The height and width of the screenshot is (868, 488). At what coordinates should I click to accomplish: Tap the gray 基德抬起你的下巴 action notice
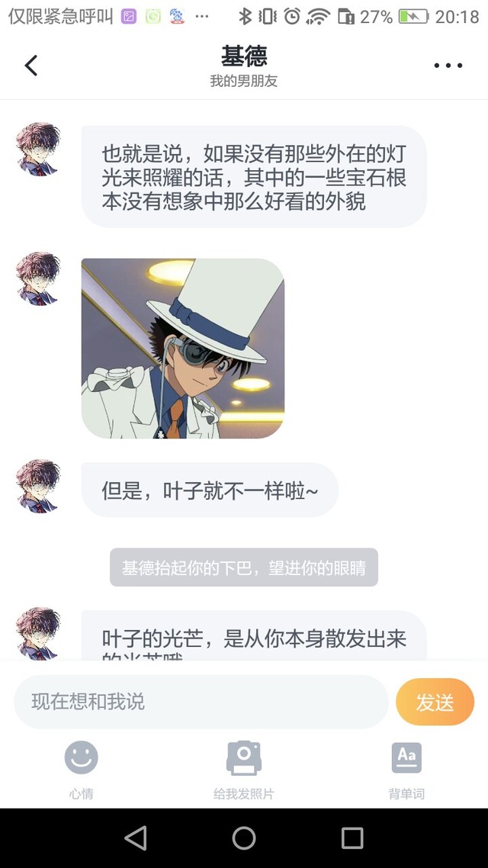pos(244,567)
